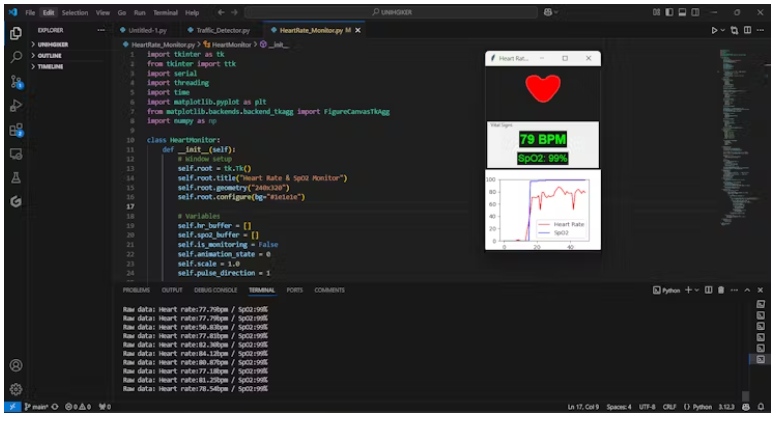Open the Source Control view
The width and height of the screenshot is (777, 421).
[x=16, y=81]
